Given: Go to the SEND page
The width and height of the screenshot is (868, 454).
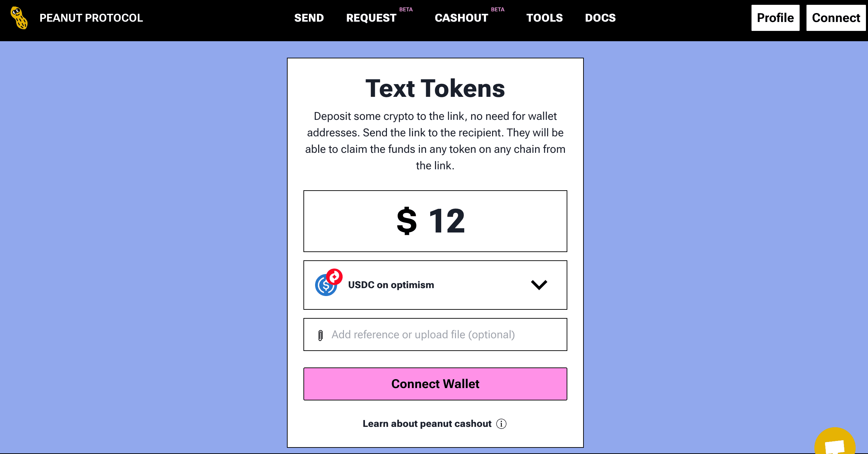Looking at the screenshot, I should [x=309, y=18].
